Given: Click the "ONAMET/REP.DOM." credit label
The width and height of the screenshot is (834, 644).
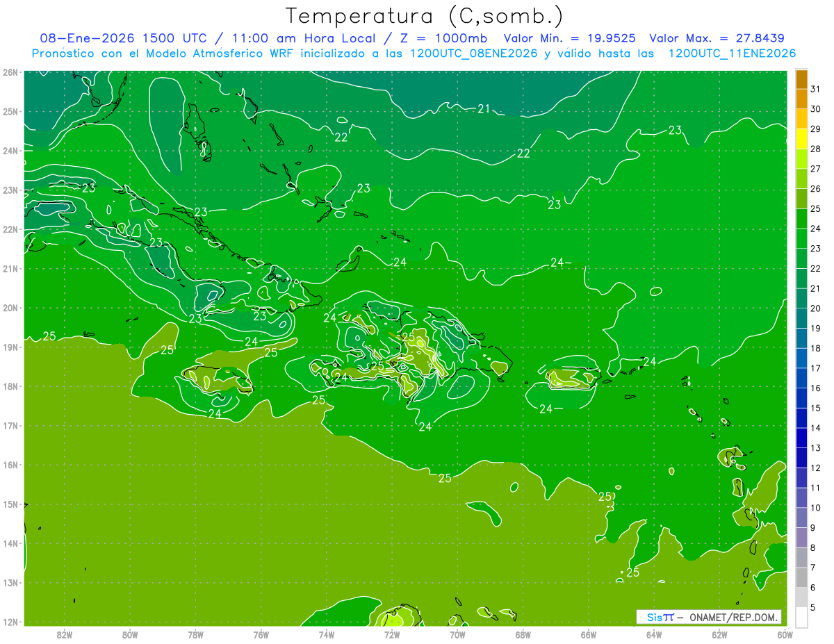Looking at the screenshot, I should coord(734,617).
